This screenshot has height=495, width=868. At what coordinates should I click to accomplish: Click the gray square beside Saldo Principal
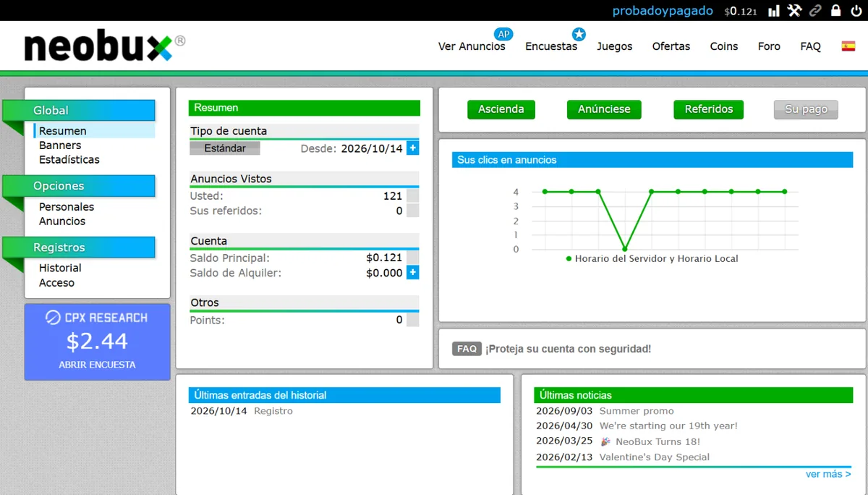pos(412,258)
